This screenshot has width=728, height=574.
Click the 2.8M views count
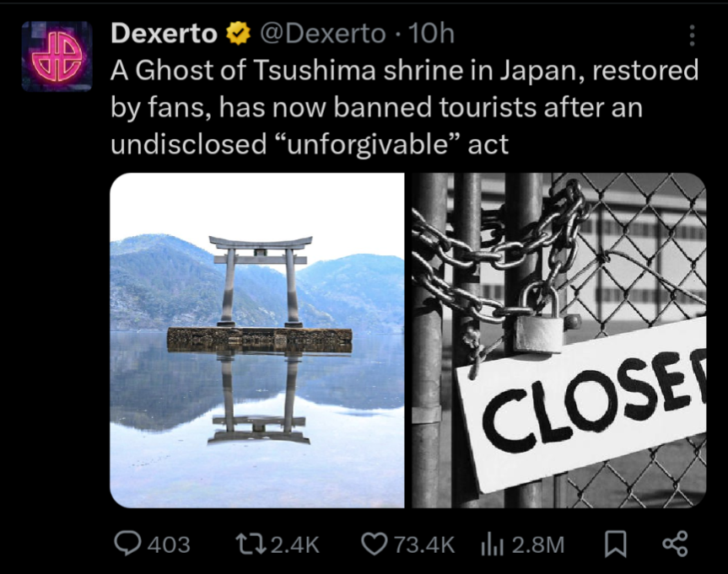point(538,544)
